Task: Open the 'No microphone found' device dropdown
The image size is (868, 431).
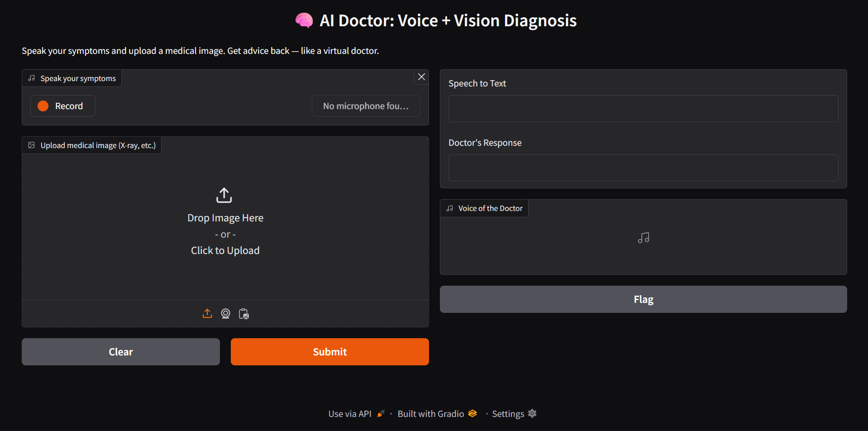Action: pyautogui.click(x=366, y=106)
